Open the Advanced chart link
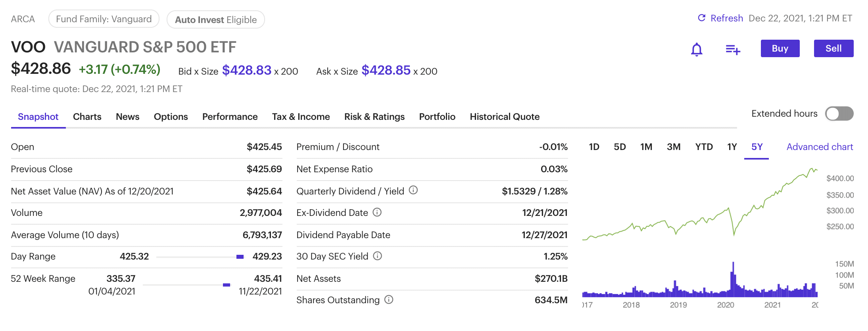The height and width of the screenshot is (331, 868). click(x=819, y=147)
